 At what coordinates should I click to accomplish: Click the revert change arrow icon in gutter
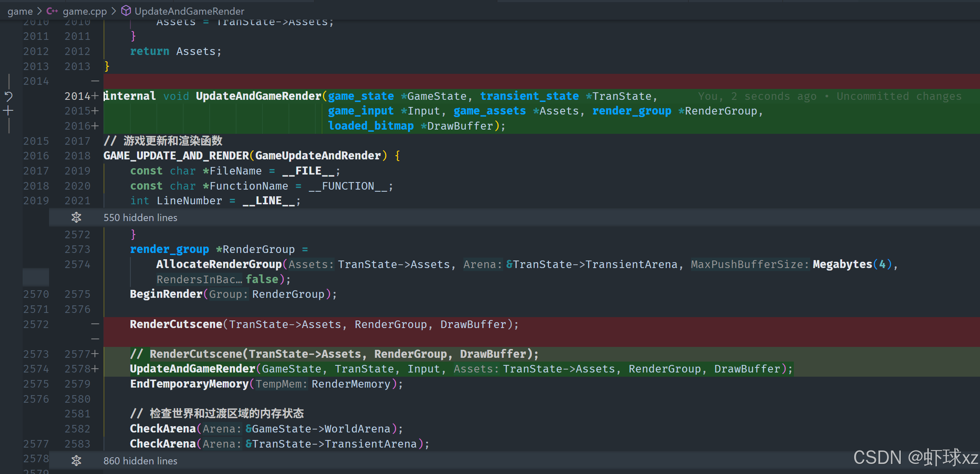click(8, 96)
